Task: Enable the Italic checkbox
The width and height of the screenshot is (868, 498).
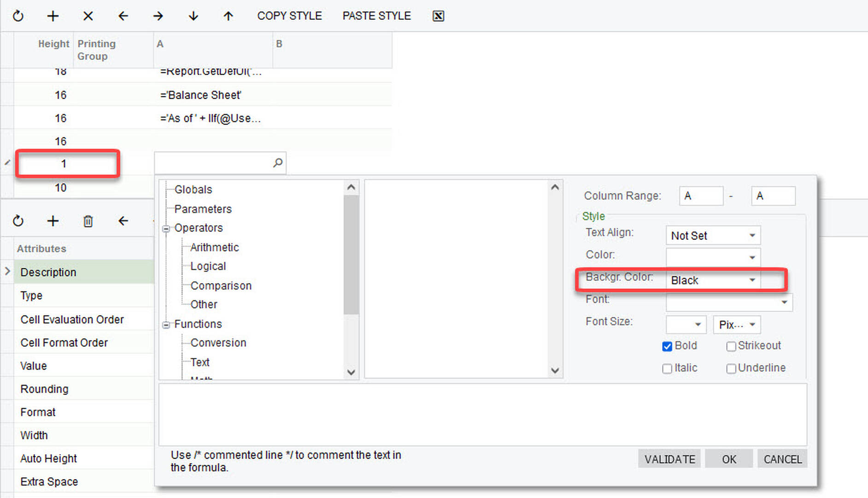Action: [667, 368]
